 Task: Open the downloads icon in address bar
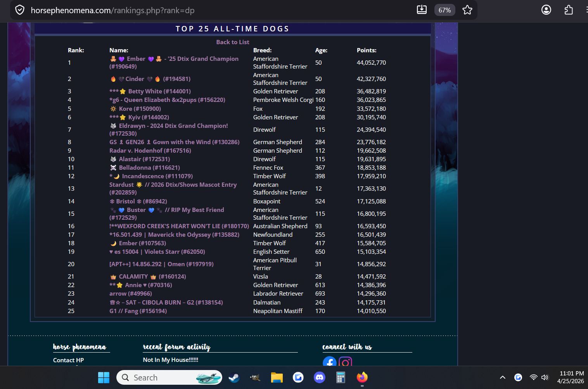point(422,10)
